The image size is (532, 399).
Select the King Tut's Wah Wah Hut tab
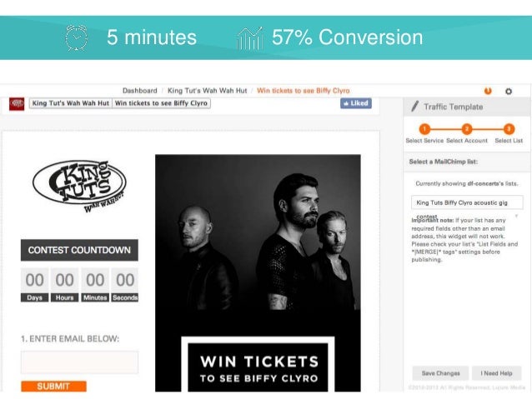[71, 103]
